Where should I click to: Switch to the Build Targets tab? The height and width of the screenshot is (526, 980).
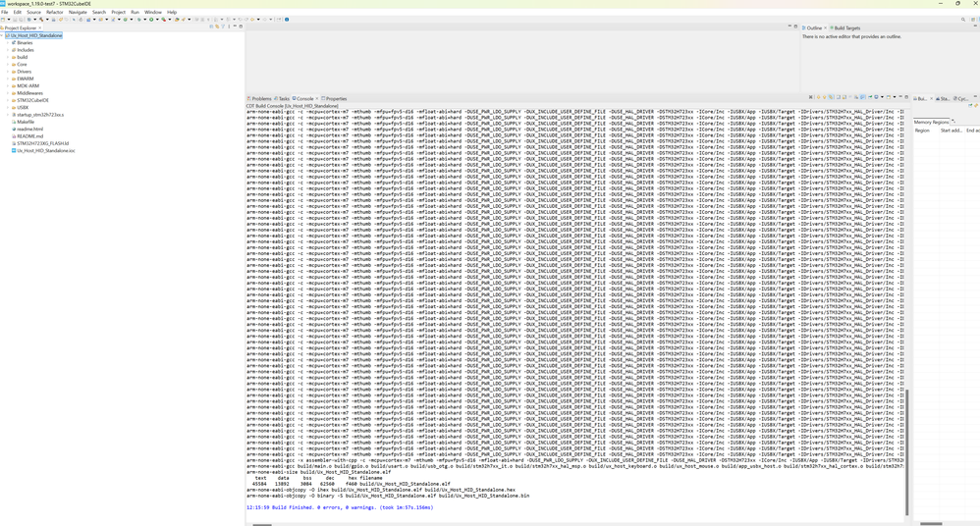[x=845, y=28]
